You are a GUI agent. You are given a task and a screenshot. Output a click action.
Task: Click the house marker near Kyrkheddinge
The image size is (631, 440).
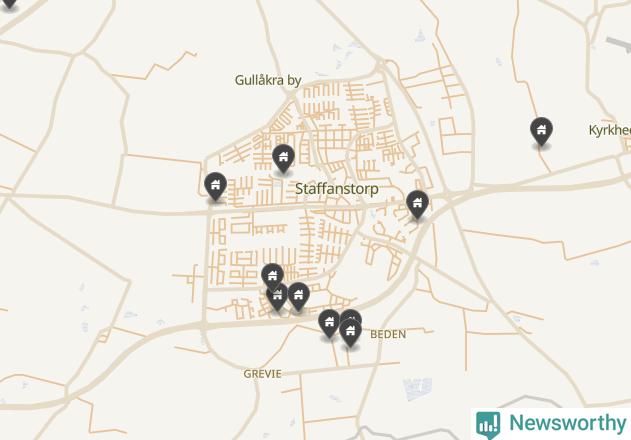[541, 131]
